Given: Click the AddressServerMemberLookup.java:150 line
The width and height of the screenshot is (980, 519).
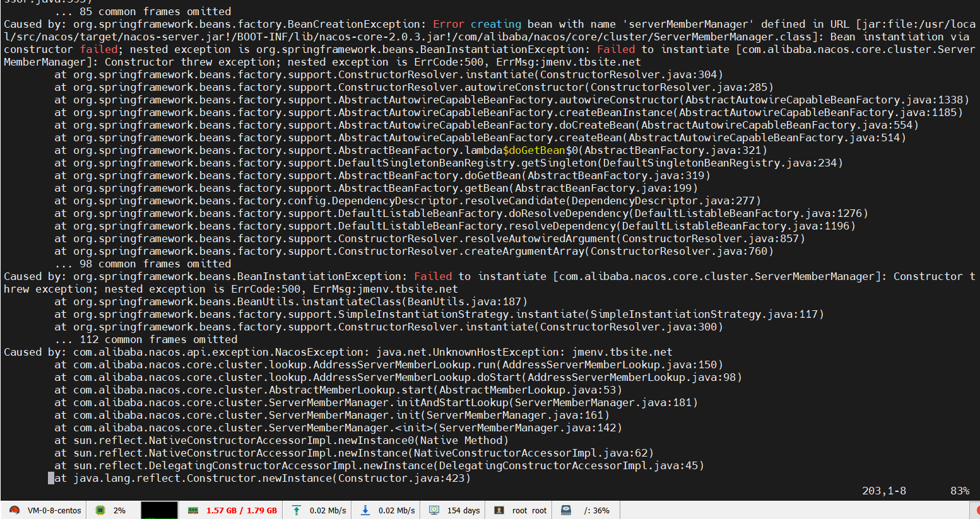Looking at the screenshot, I should [x=389, y=364].
